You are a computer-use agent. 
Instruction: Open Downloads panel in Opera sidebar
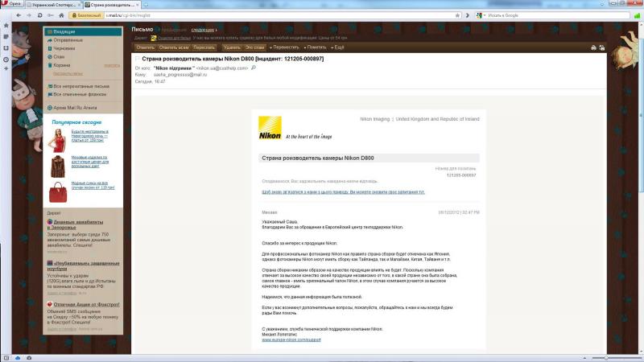[x=6, y=48]
